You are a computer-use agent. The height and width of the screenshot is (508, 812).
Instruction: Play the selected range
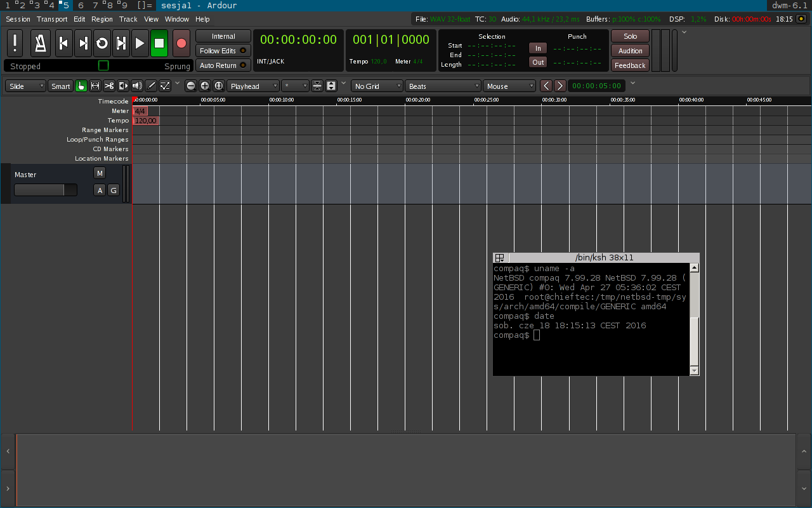click(x=121, y=43)
